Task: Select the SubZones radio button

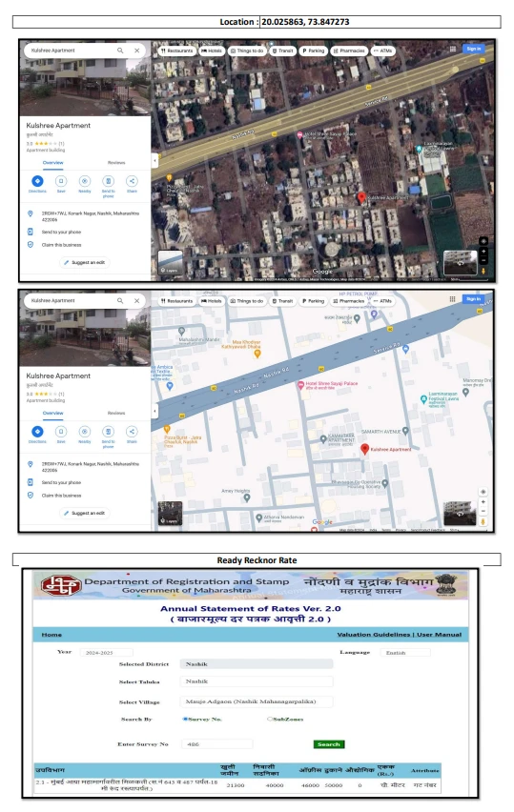Action: (x=270, y=719)
